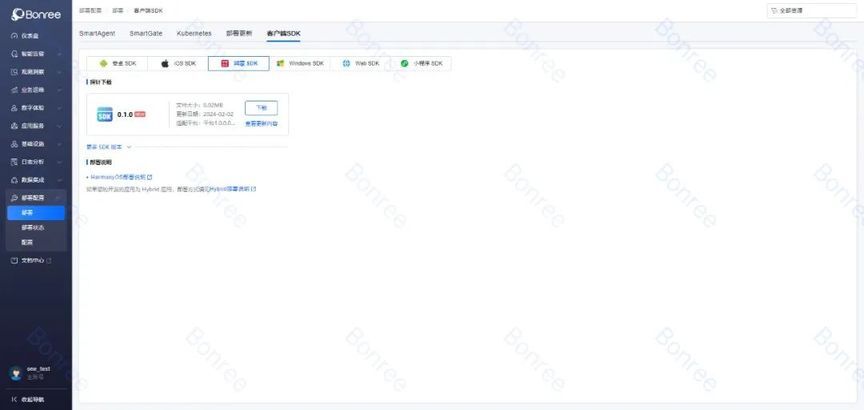This screenshot has height=410, width=864.
Task: Click the red NEW badge beside 0.1.0
Action: 140,114
